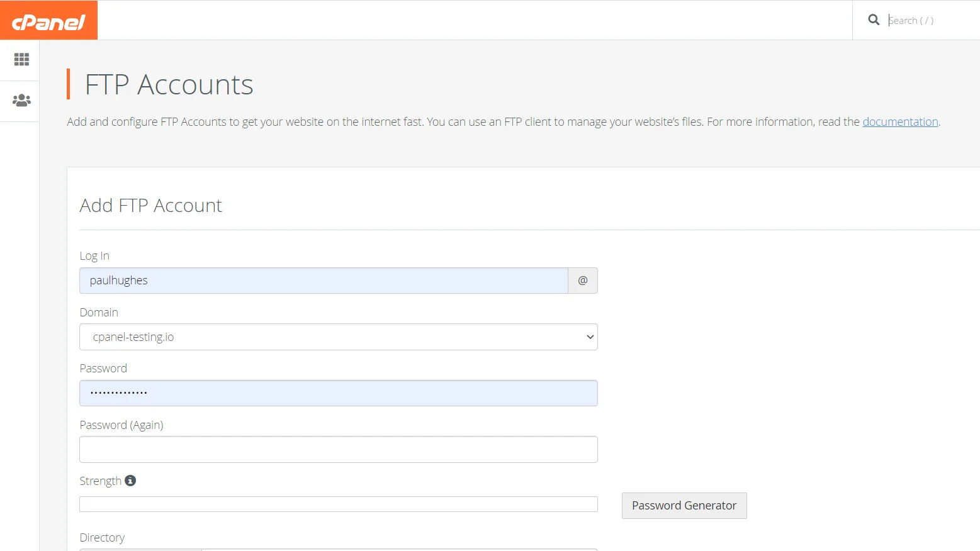980x551 pixels.
Task: Click the Password Generator button
Action: [x=684, y=506]
